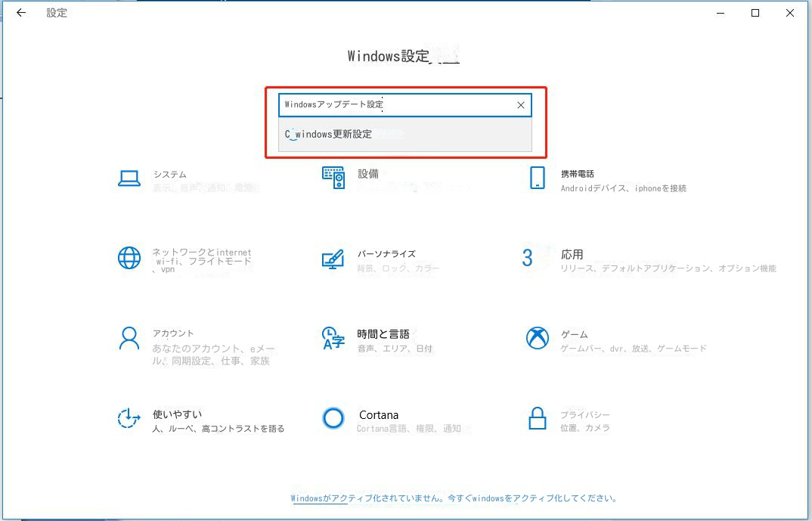Image resolution: width=812 pixels, height=521 pixels.
Task: Clear search box with X button
Action: [520, 105]
